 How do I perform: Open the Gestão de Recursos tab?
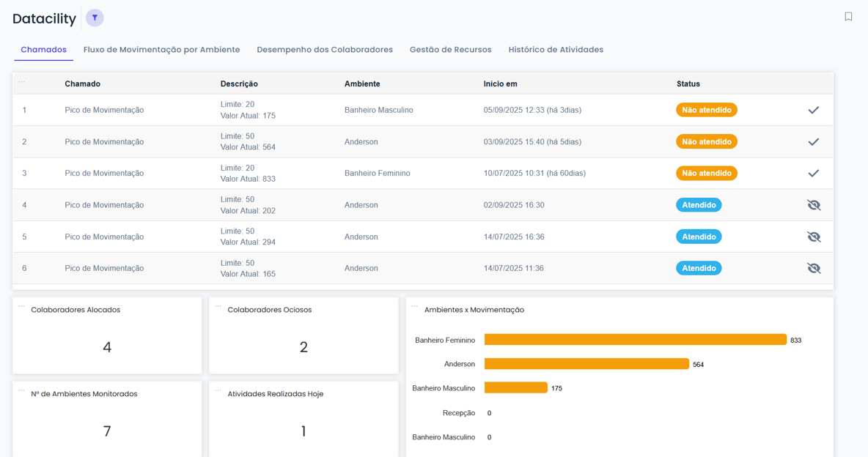pos(450,50)
